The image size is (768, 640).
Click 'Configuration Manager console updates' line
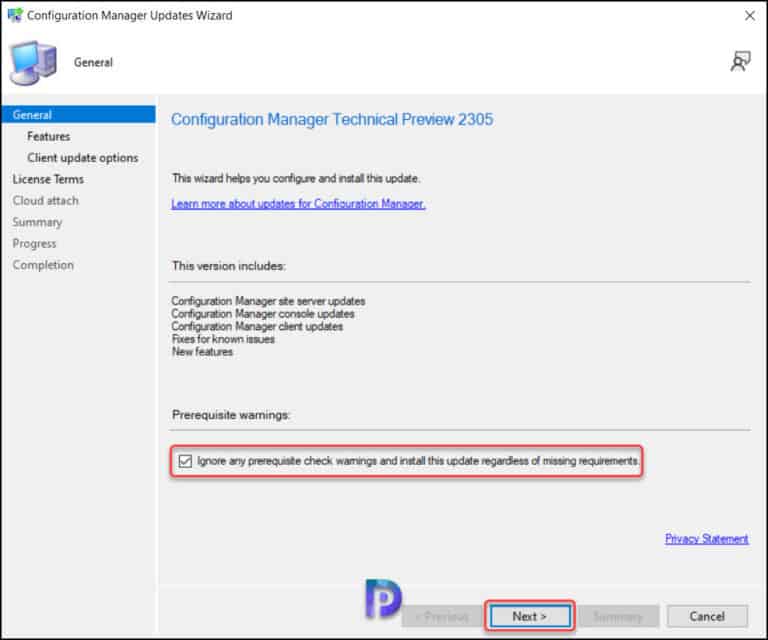point(263,313)
